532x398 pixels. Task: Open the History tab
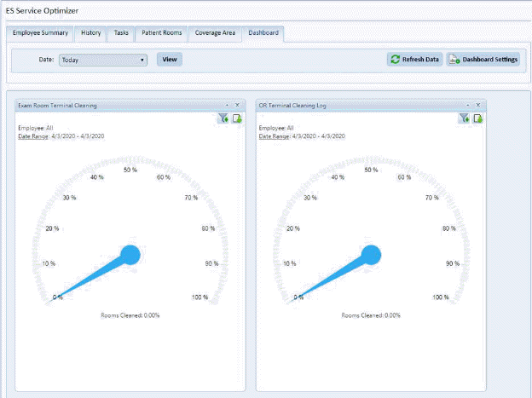tap(90, 33)
